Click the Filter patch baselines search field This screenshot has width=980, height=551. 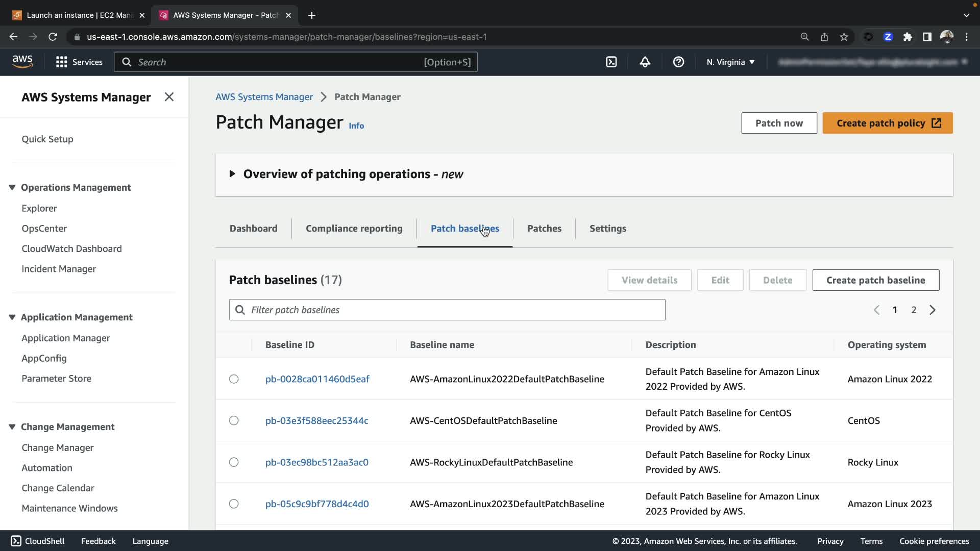point(447,310)
